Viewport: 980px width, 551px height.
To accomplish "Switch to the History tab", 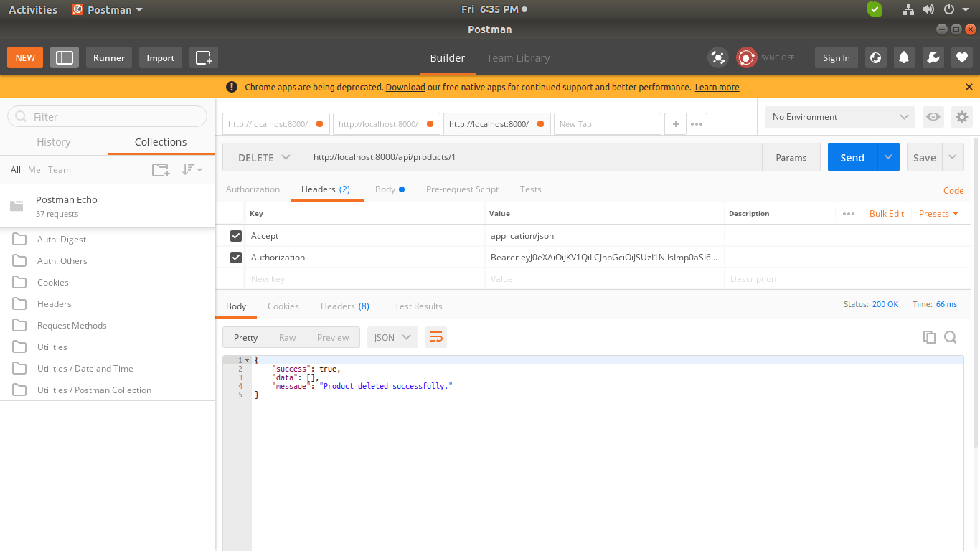I will (54, 142).
